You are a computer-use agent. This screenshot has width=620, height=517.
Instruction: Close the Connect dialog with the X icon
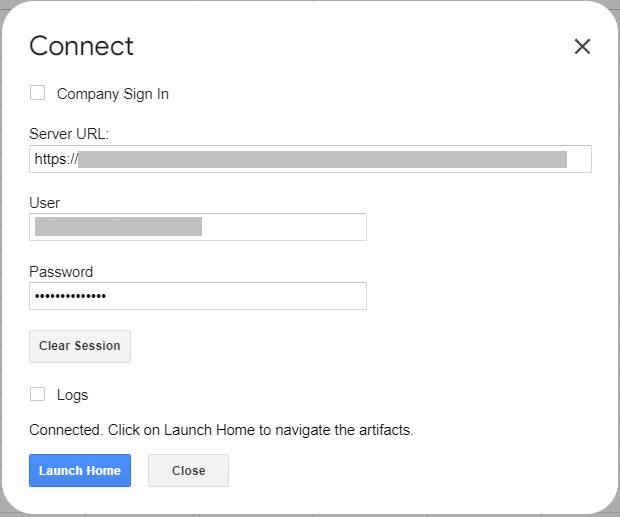click(582, 46)
